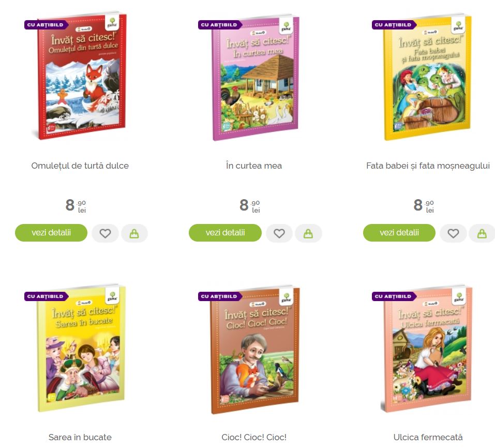
Task: Add Fata babei și fata moșneagului to cart
Action: coord(482,233)
